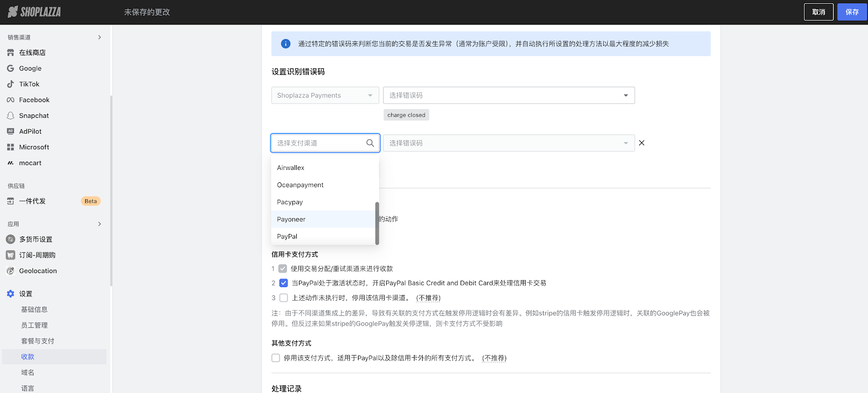
Task: Click the Beta badge beside 一件代发
Action: [x=91, y=201]
